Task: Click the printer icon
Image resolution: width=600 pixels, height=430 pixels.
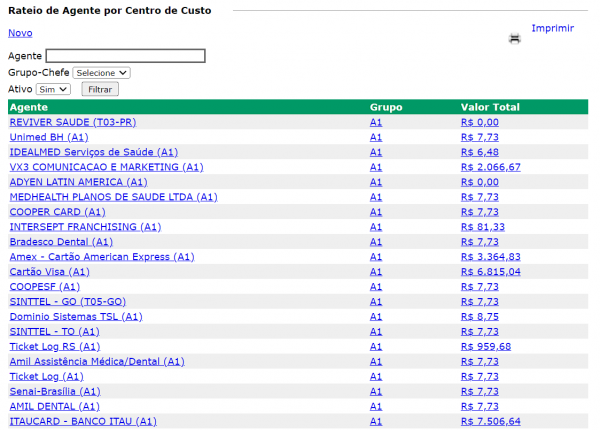Action: pos(515,39)
